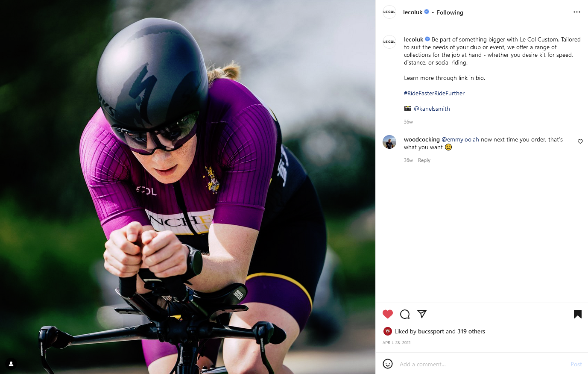View the 319 others who liked
The image size is (588, 374).
[471, 331]
